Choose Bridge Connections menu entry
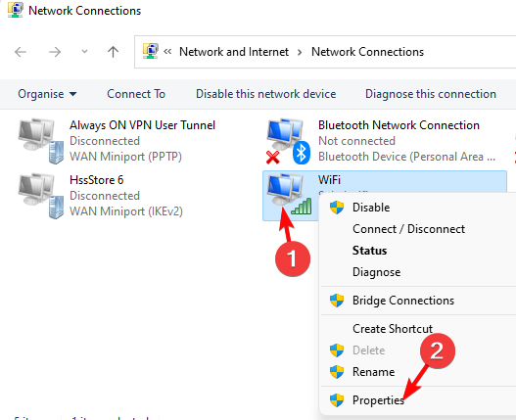 tap(403, 301)
